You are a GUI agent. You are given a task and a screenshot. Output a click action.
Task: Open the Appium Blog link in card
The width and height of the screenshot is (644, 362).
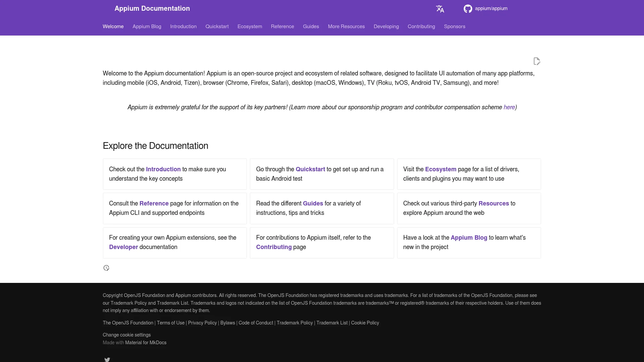click(x=469, y=238)
